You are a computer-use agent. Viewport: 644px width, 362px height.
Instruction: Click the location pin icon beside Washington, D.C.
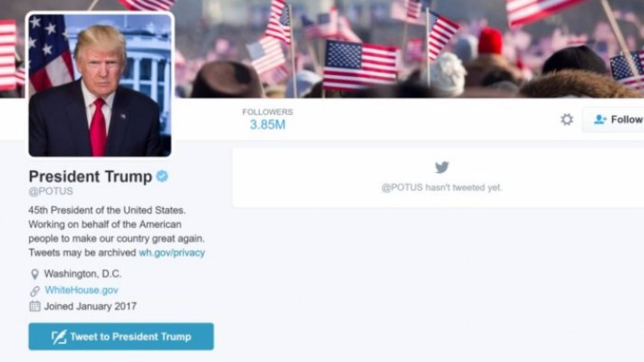click(x=35, y=274)
